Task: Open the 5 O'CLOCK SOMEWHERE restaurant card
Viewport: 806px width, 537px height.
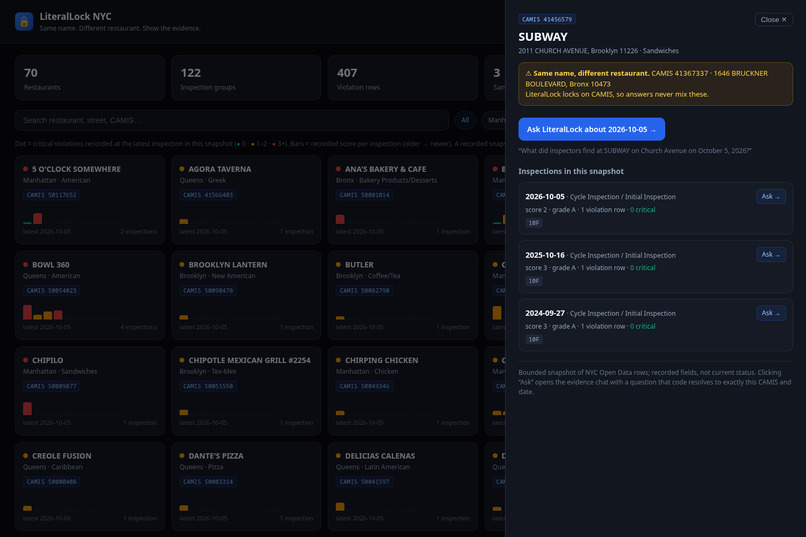Action: pos(90,199)
